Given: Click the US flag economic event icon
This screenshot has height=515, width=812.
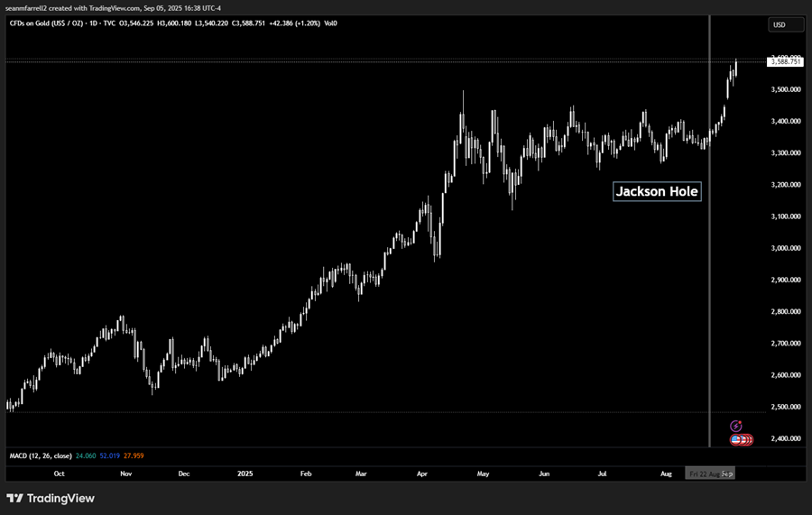Looking at the screenshot, I should (x=735, y=439).
